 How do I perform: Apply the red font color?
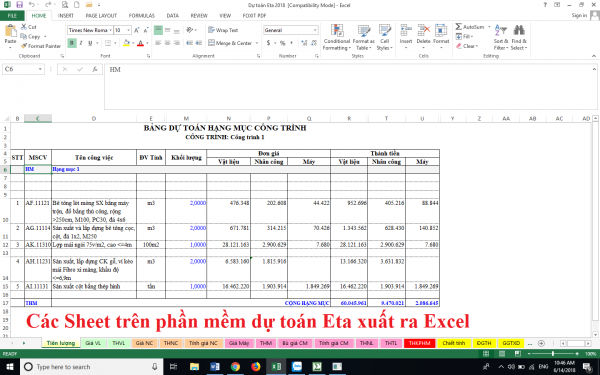pyautogui.click(x=140, y=43)
